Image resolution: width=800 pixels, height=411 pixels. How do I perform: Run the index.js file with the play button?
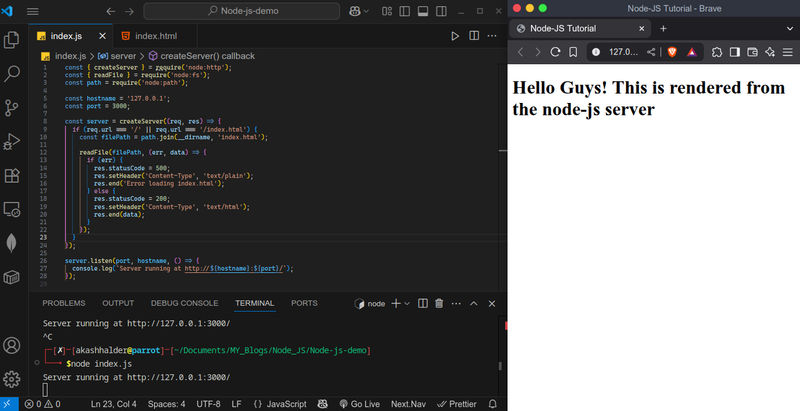455,36
